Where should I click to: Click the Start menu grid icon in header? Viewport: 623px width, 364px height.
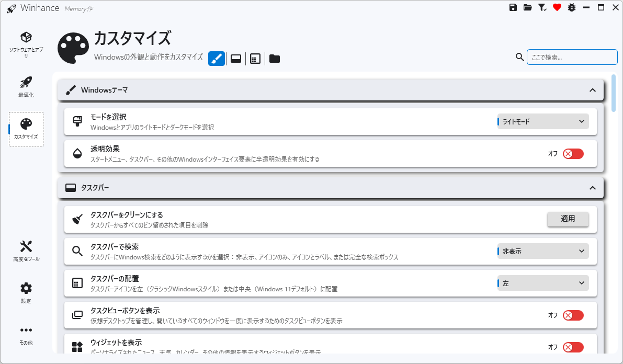pyautogui.click(x=255, y=59)
